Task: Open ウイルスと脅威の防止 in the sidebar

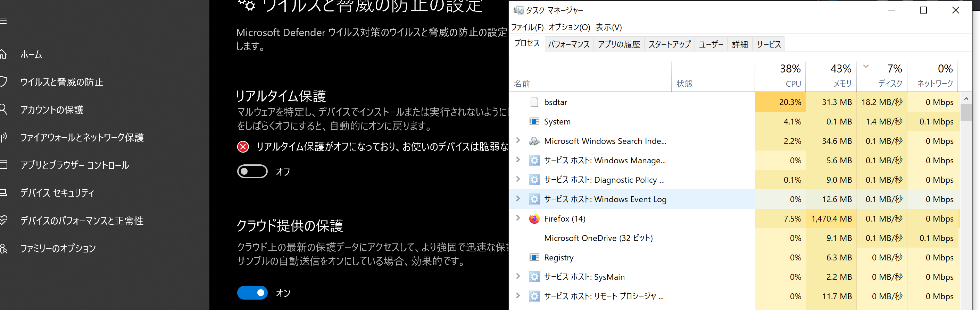Action: pyautogui.click(x=61, y=82)
